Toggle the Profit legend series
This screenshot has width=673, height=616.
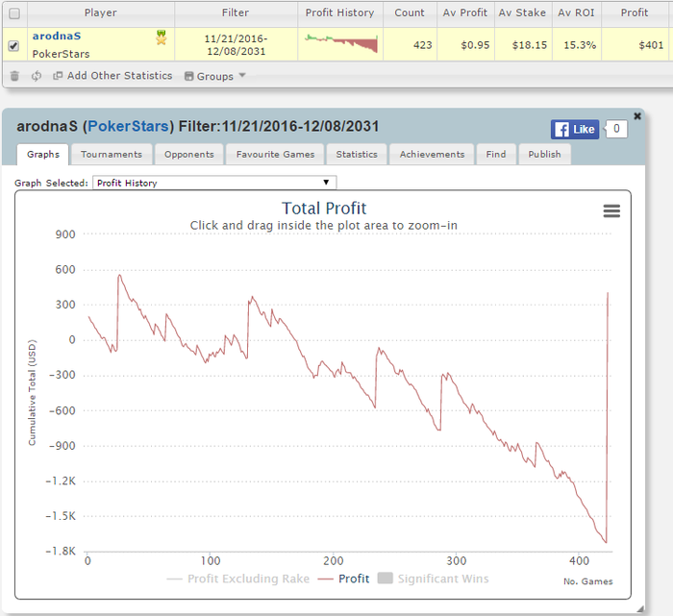tap(344, 579)
